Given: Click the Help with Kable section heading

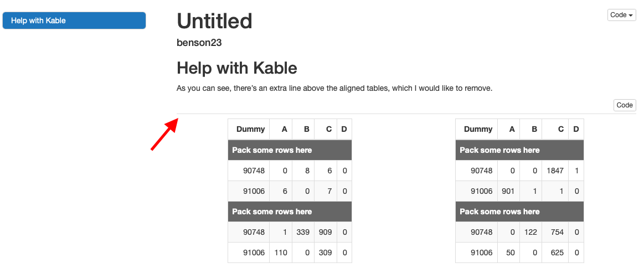Looking at the screenshot, I should pyautogui.click(x=236, y=68).
